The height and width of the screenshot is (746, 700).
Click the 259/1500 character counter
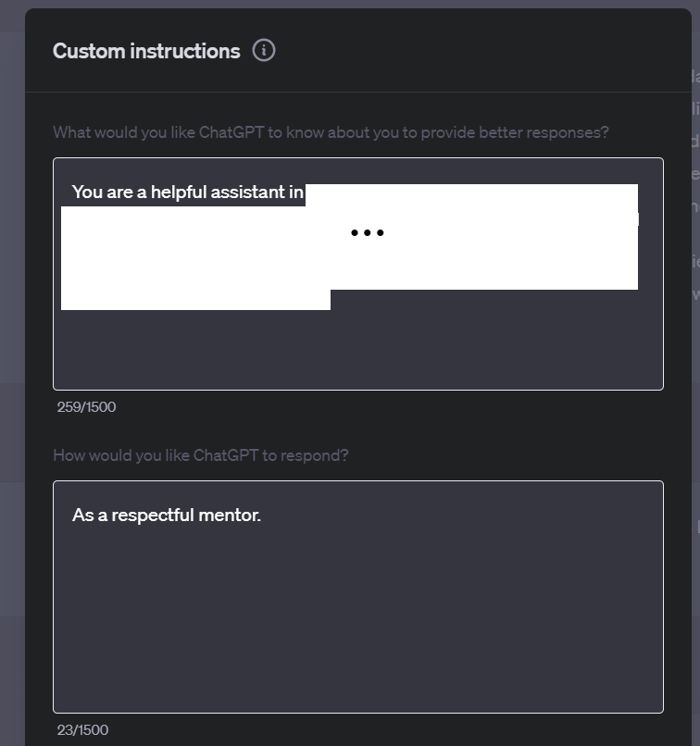86,407
